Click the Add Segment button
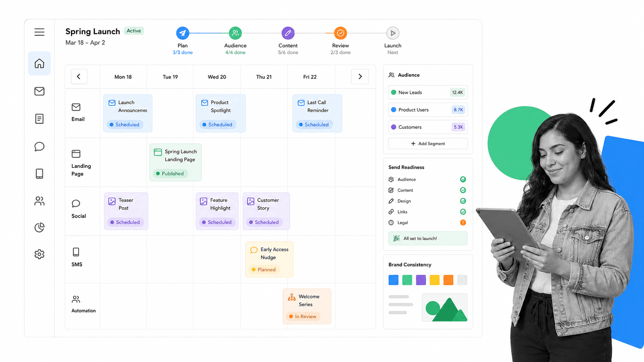This screenshot has width=644, height=362. [428, 143]
